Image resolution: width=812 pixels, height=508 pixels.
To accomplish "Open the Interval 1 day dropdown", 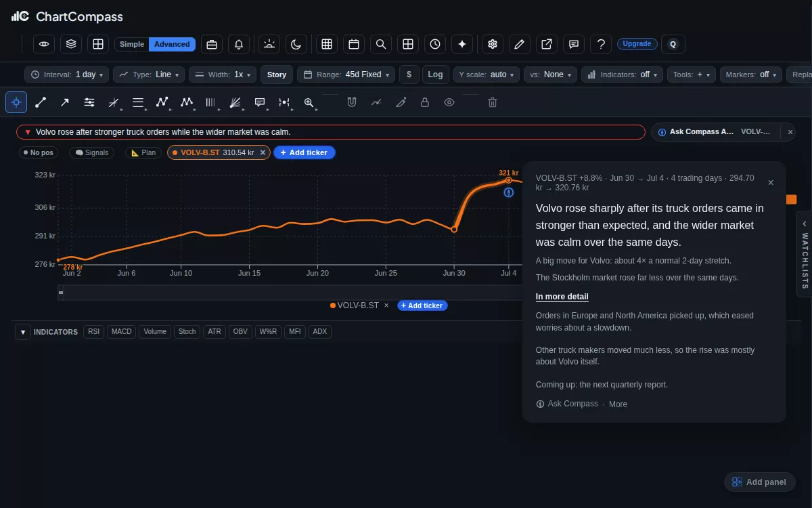I will [67, 75].
